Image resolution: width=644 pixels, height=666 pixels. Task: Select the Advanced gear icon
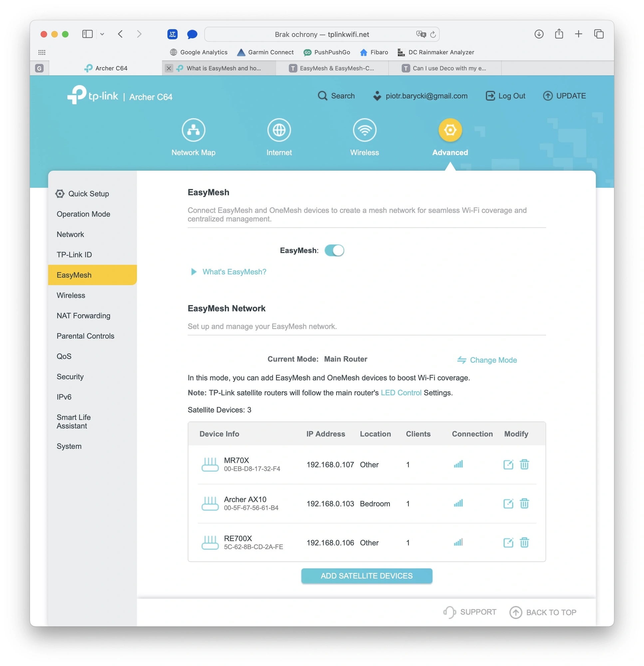point(450,130)
